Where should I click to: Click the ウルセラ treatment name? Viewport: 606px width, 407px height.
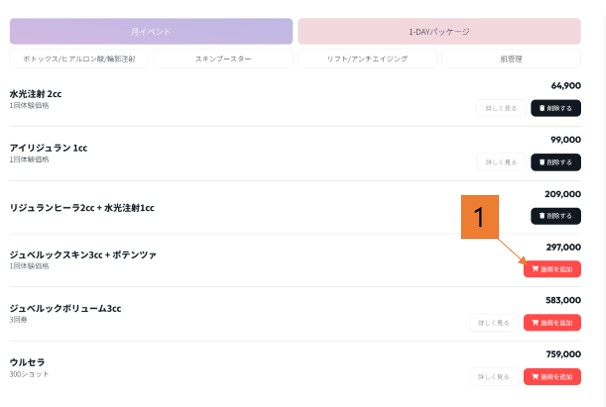coord(28,362)
